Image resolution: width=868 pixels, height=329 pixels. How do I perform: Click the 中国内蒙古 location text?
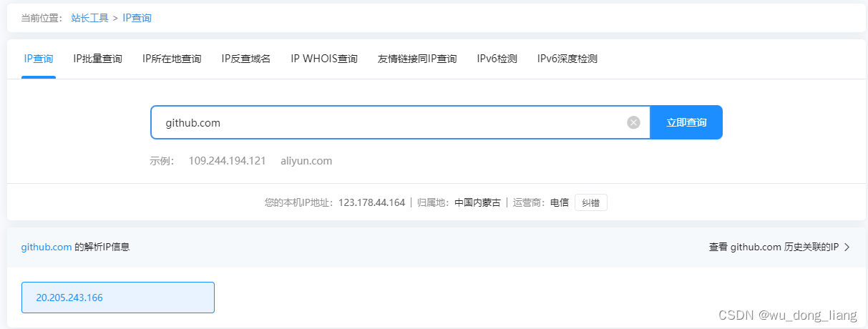click(477, 202)
